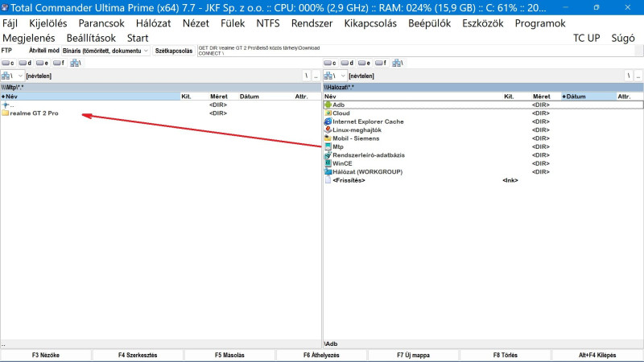Screen dimensions: 644x362
Task: Sort right panel by Dátum column
Action: point(588,97)
